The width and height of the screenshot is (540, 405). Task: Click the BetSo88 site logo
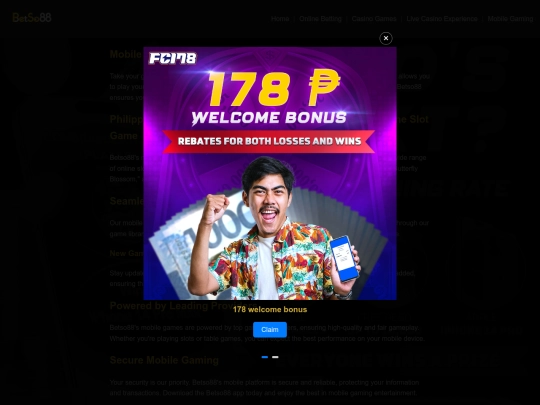click(32, 18)
